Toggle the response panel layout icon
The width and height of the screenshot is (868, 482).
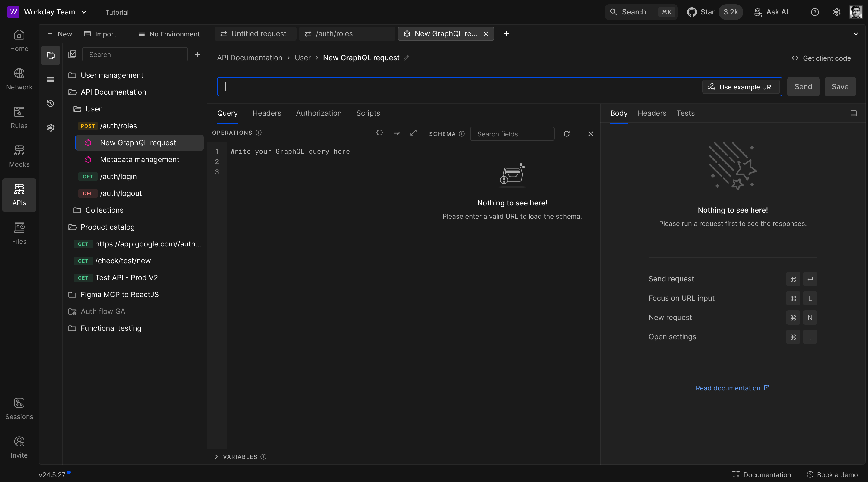854,113
